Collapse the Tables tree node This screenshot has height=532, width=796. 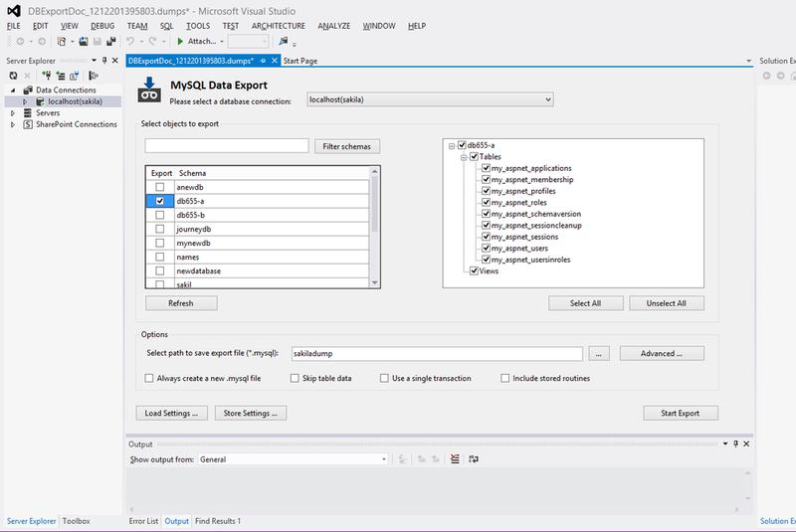click(464, 158)
